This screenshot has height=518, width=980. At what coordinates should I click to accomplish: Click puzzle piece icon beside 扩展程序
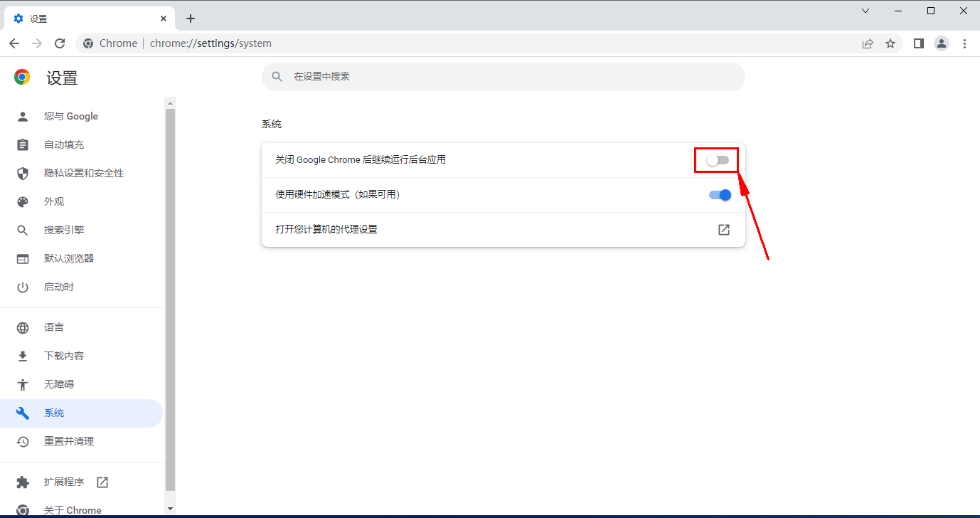(x=23, y=482)
